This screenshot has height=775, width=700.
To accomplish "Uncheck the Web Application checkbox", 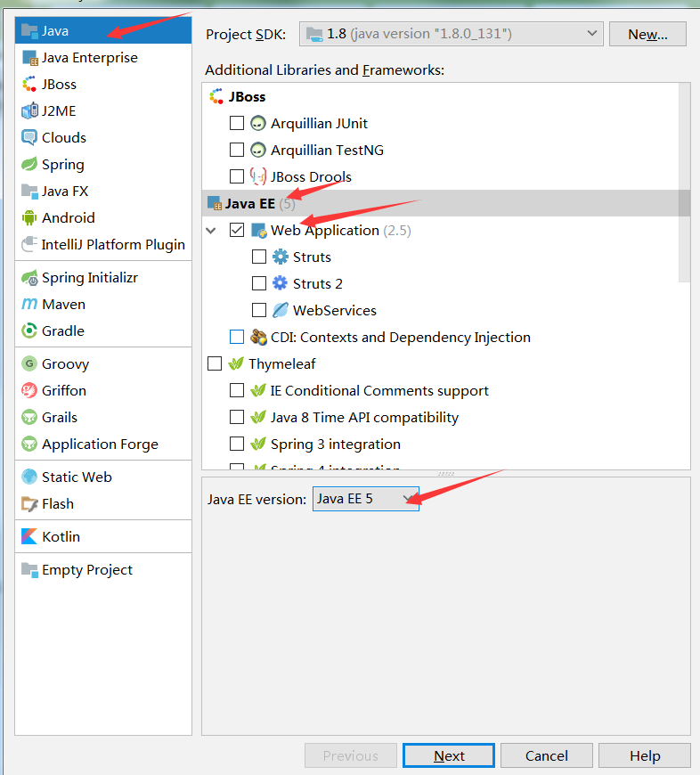I will 237,230.
